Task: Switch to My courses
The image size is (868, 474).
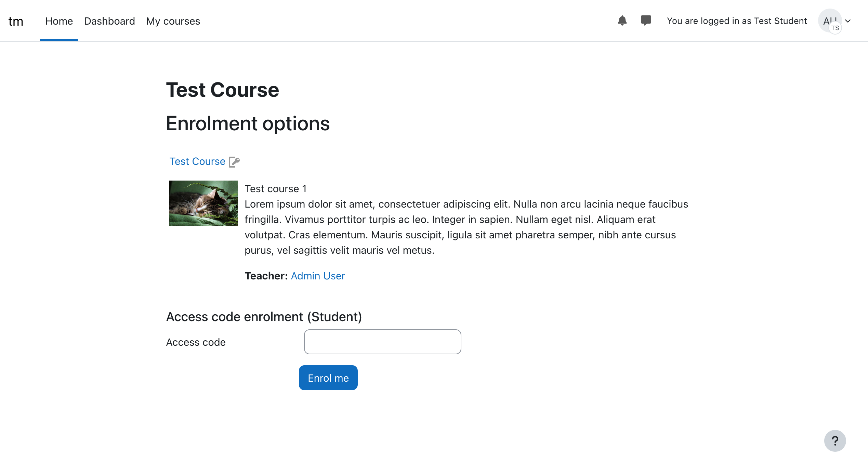Action: [173, 21]
